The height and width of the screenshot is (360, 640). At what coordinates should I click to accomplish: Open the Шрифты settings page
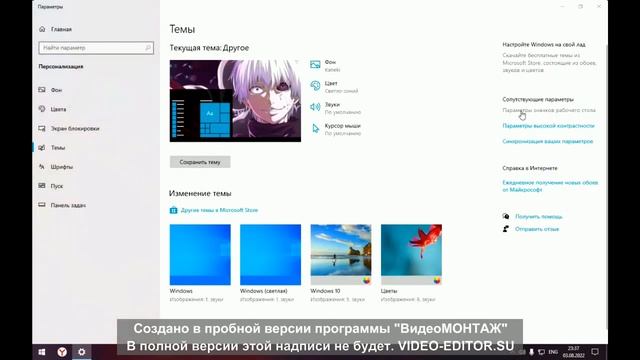click(62, 167)
